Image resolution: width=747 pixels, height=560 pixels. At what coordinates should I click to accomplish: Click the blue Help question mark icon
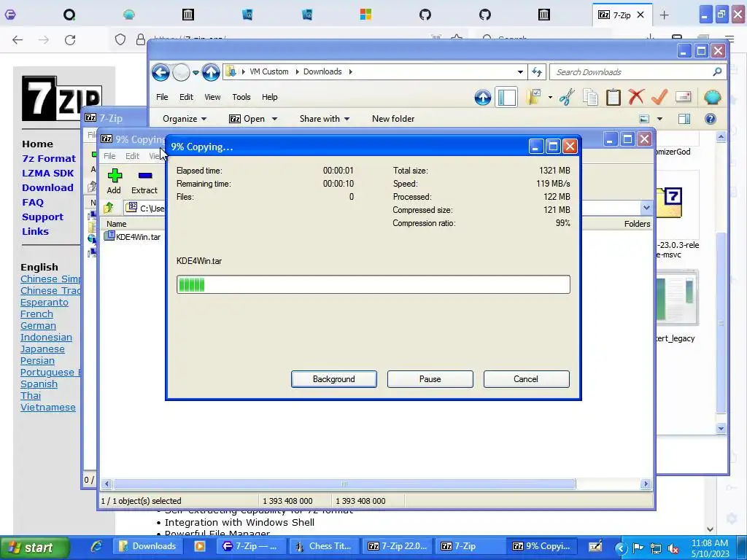pyautogui.click(x=710, y=119)
